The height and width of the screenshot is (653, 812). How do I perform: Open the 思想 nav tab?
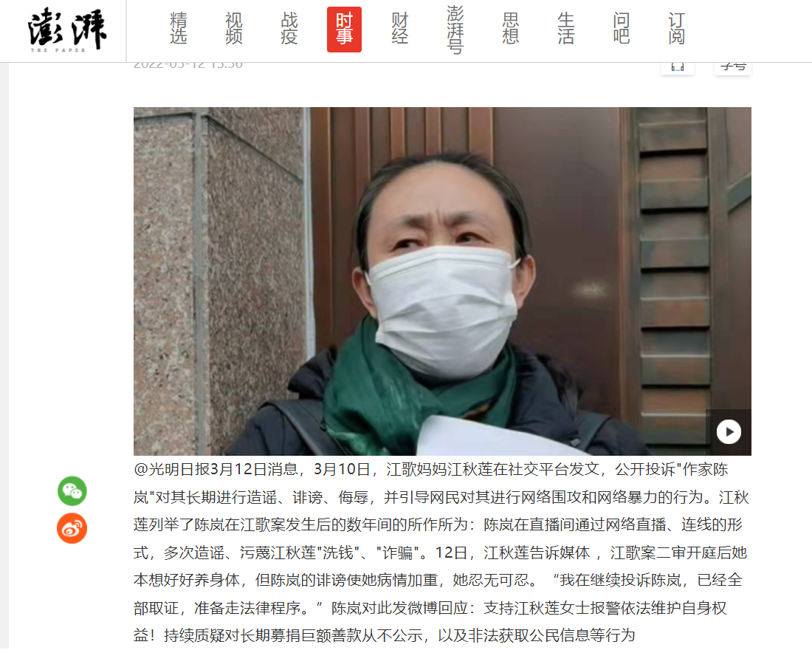click(x=511, y=29)
